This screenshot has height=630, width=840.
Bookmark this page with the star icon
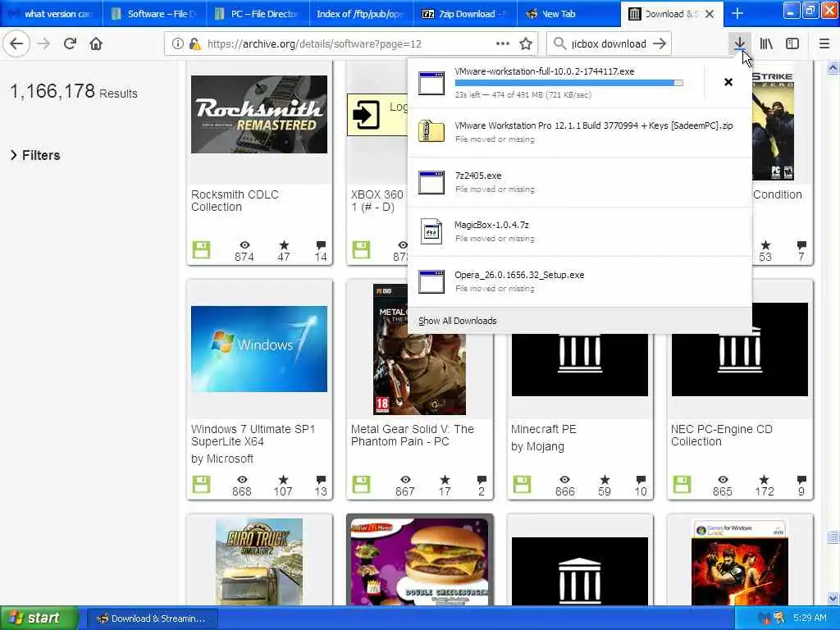tap(526, 44)
